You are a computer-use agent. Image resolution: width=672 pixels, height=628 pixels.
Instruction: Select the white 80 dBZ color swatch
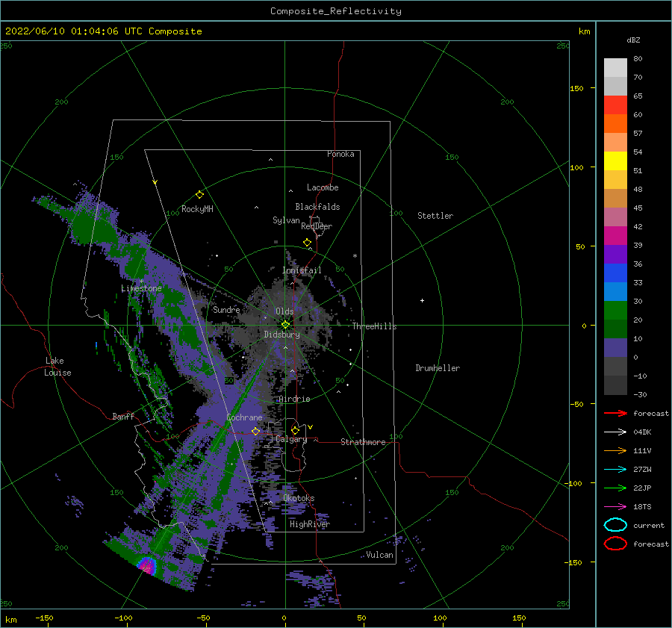click(615, 68)
